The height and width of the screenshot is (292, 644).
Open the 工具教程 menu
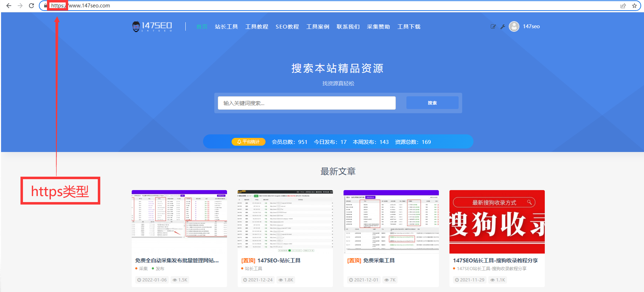coord(257,27)
